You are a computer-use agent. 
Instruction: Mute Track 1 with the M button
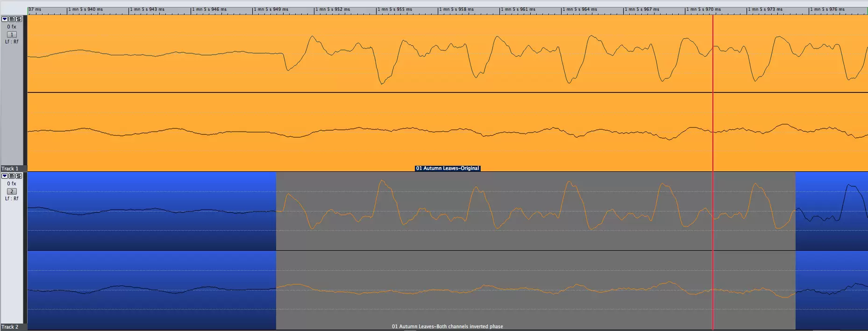coord(12,19)
